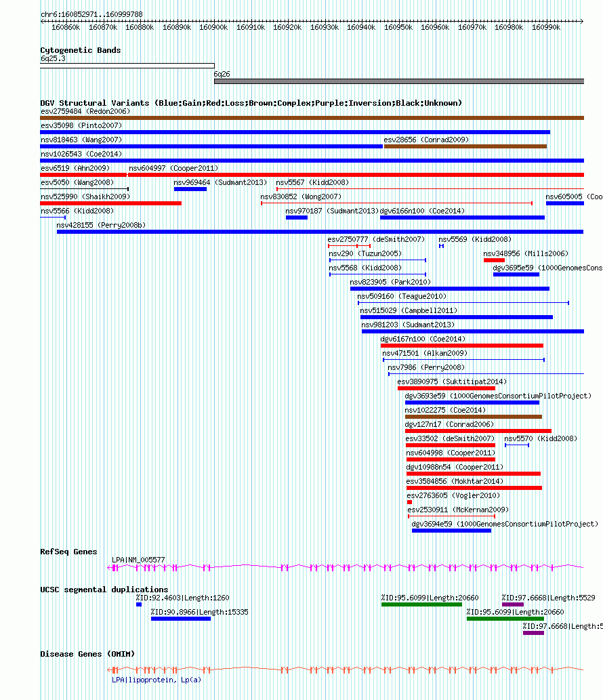Open the LPA|lipoprotein, Lp(a) OMIM link
Image resolution: width=603 pixels, height=700 pixels.
(x=157, y=681)
